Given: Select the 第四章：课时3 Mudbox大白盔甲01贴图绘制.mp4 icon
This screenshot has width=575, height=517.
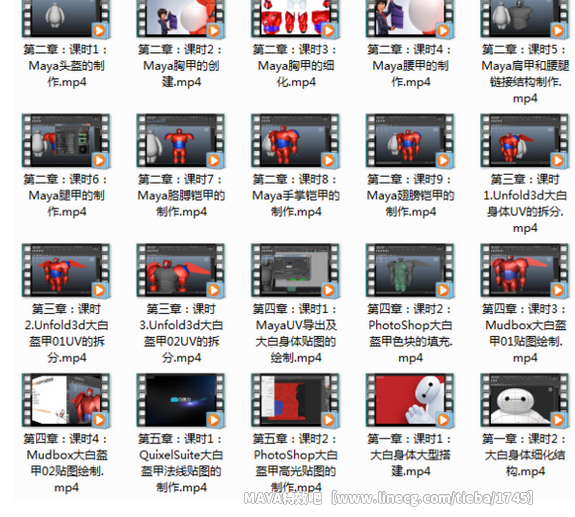Looking at the screenshot, I should pos(525,271).
